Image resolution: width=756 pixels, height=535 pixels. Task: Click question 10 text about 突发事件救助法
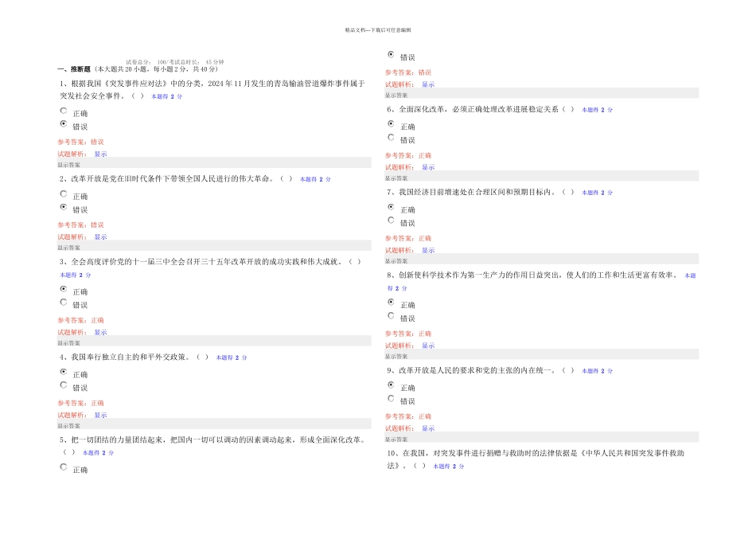click(536, 459)
